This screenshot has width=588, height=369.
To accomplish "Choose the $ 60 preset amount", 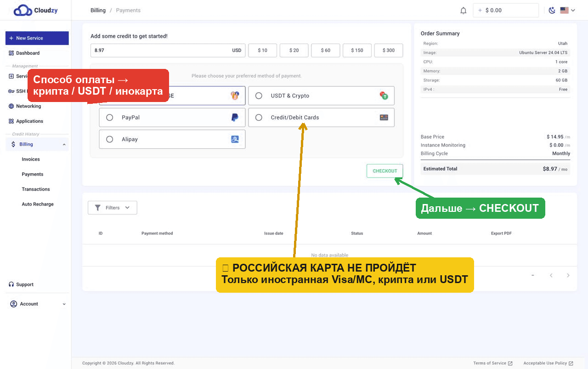I will tap(326, 51).
